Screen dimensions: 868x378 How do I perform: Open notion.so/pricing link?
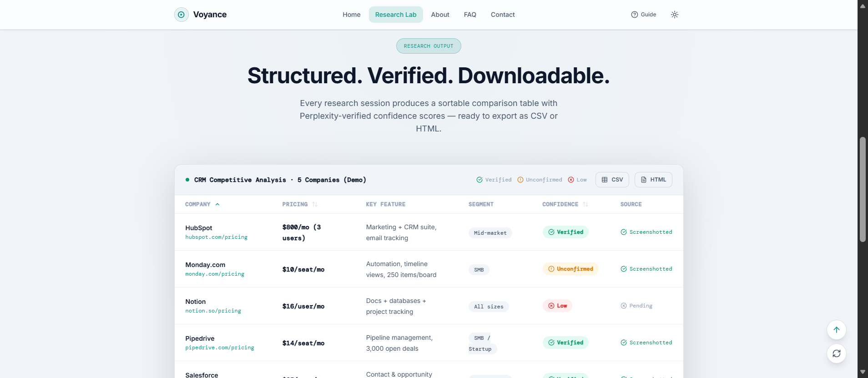213,311
